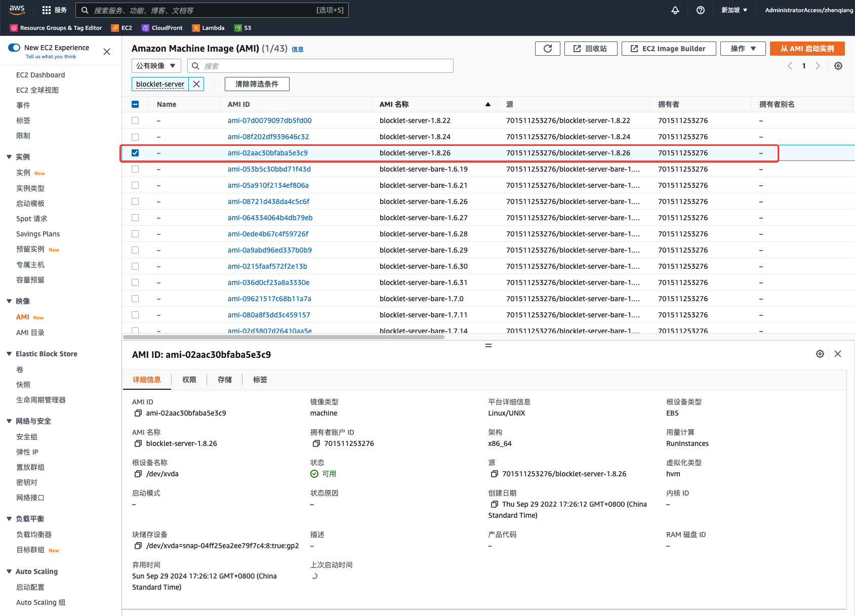Switch to the Storage tab
This screenshot has width=855, height=616.
225,380
